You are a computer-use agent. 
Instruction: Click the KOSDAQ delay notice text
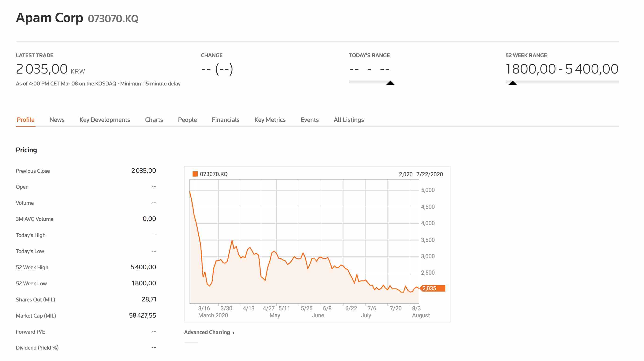(98, 83)
